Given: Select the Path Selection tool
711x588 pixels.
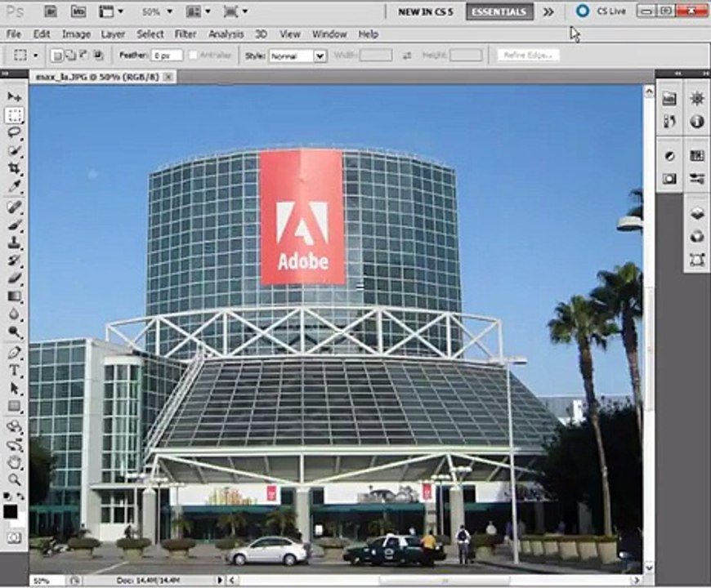Looking at the screenshot, I should click(x=14, y=388).
